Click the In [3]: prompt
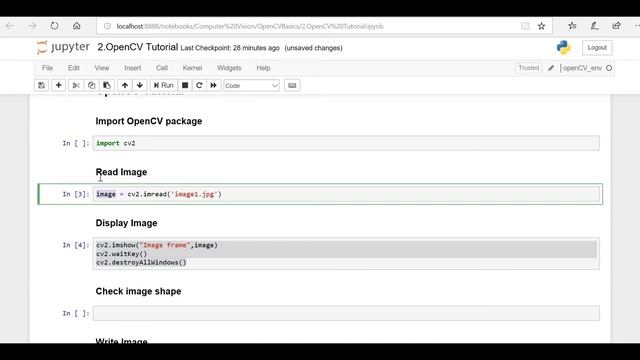This screenshot has width=640, height=360. pyautogui.click(x=76, y=194)
